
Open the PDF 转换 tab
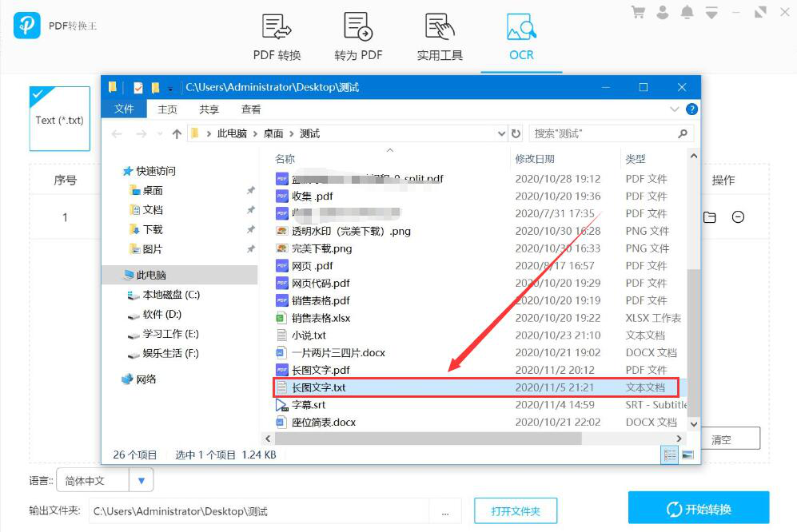(277, 37)
